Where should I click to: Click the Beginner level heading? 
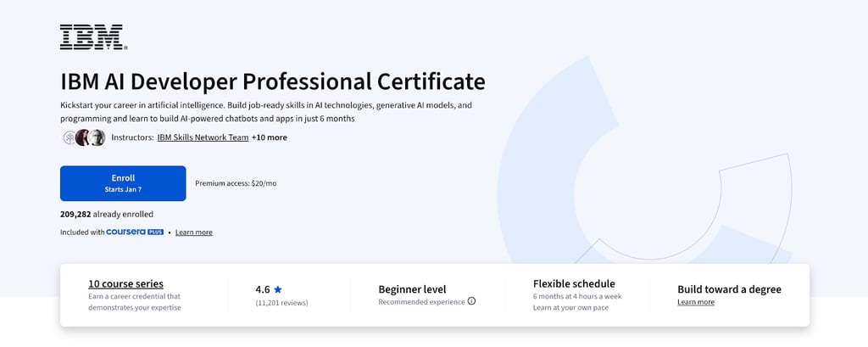point(413,289)
